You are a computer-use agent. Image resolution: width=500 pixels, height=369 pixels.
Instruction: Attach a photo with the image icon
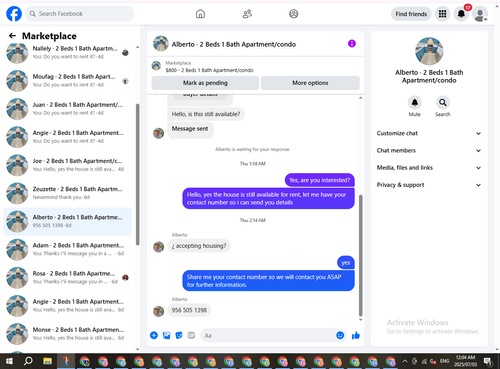click(x=166, y=335)
